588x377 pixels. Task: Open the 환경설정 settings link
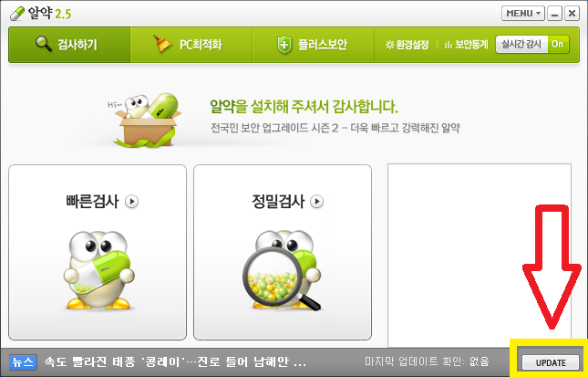pyautogui.click(x=407, y=45)
